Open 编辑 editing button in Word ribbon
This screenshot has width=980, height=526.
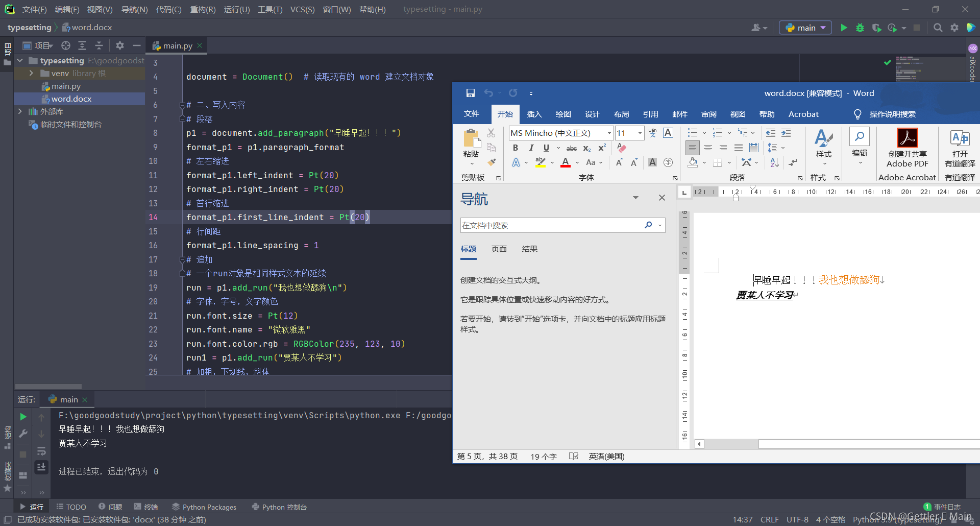pos(860,147)
